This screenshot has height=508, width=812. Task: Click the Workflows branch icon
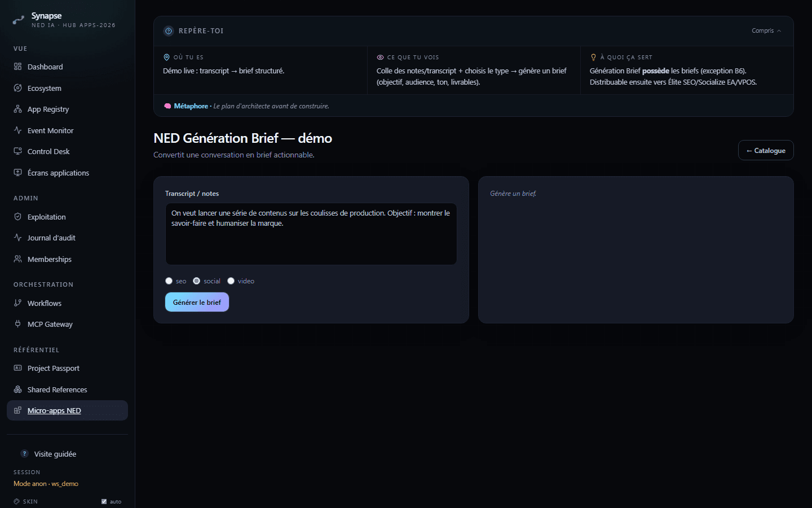(x=17, y=303)
